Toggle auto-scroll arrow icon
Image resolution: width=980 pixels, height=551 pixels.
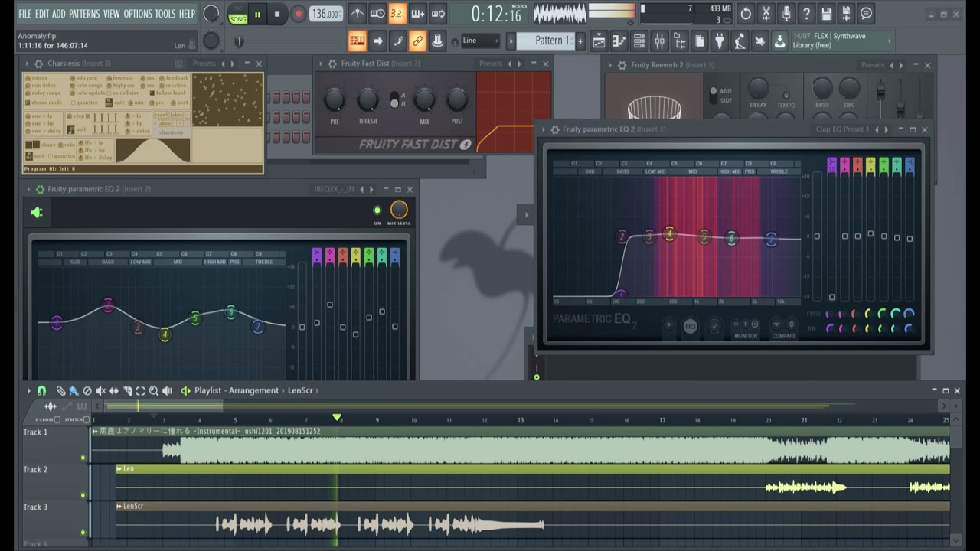tap(377, 41)
